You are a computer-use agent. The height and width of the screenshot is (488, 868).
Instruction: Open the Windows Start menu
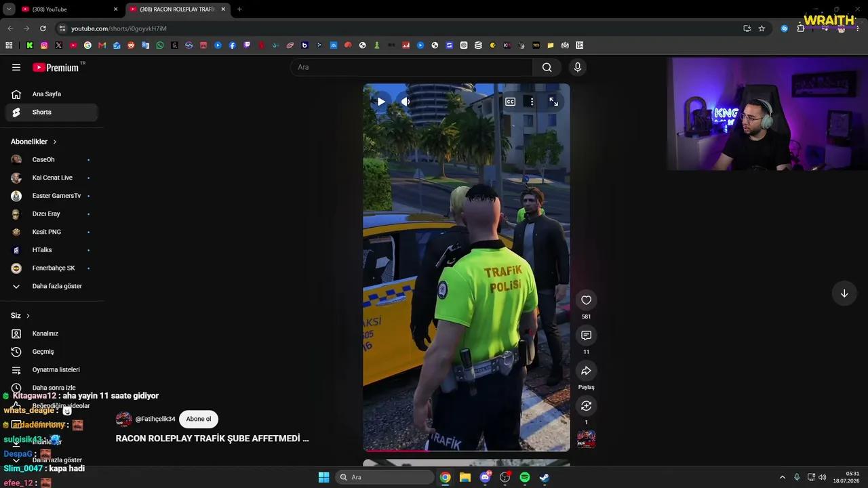click(x=323, y=477)
